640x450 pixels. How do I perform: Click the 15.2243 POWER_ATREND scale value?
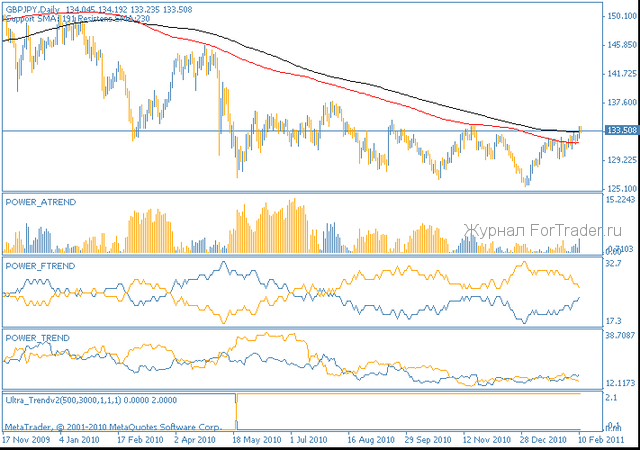click(x=621, y=199)
